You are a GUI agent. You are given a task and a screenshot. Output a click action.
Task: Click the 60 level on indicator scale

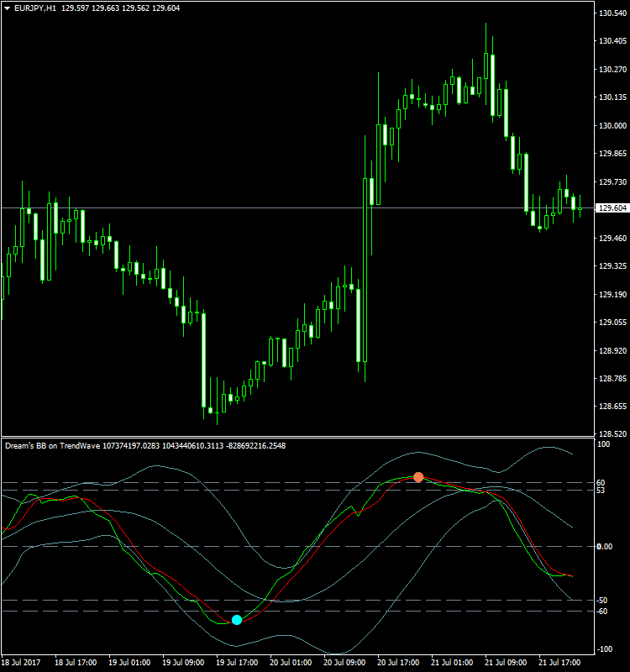[x=601, y=483]
